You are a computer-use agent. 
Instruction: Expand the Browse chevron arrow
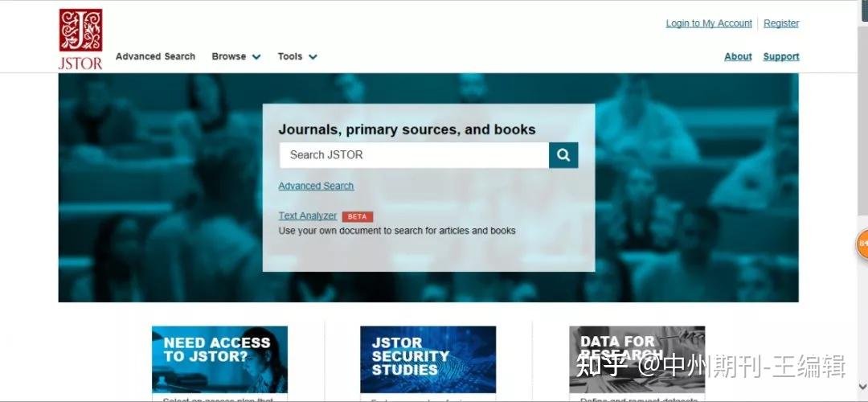(x=256, y=56)
